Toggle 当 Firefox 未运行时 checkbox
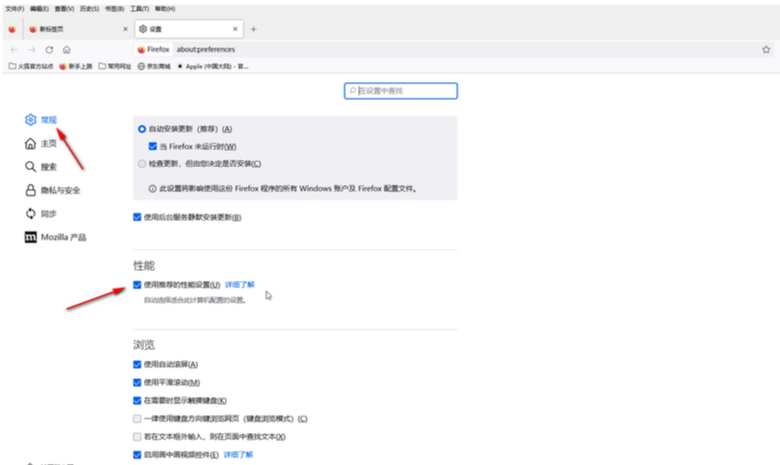 [x=153, y=146]
